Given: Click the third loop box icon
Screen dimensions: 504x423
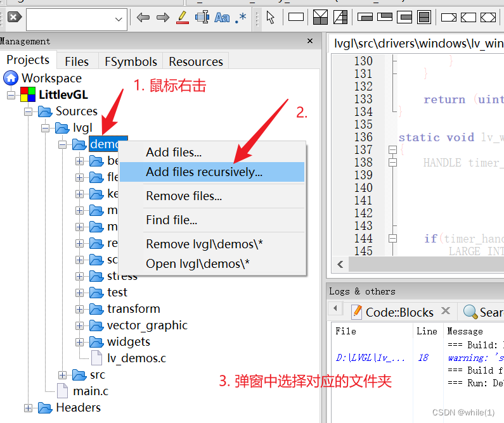Looking at the screenshot, I should coord(404,17).
